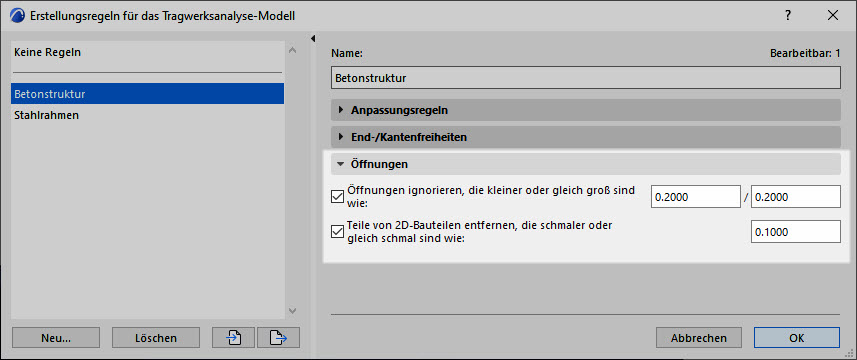Click the Name field containing Betonstruktur
Screen dimensions: 857x360
coord(585,78)
